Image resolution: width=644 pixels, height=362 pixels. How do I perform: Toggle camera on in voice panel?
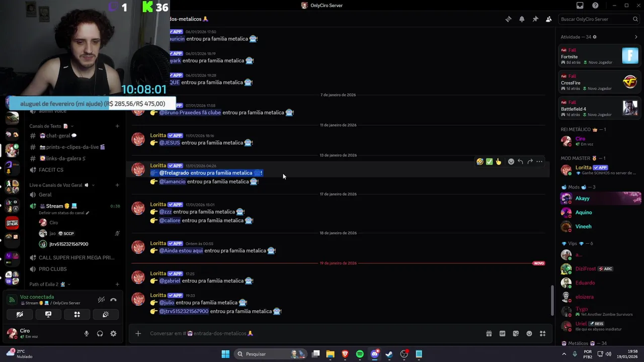pyautogui.click(x=20, y=314)
